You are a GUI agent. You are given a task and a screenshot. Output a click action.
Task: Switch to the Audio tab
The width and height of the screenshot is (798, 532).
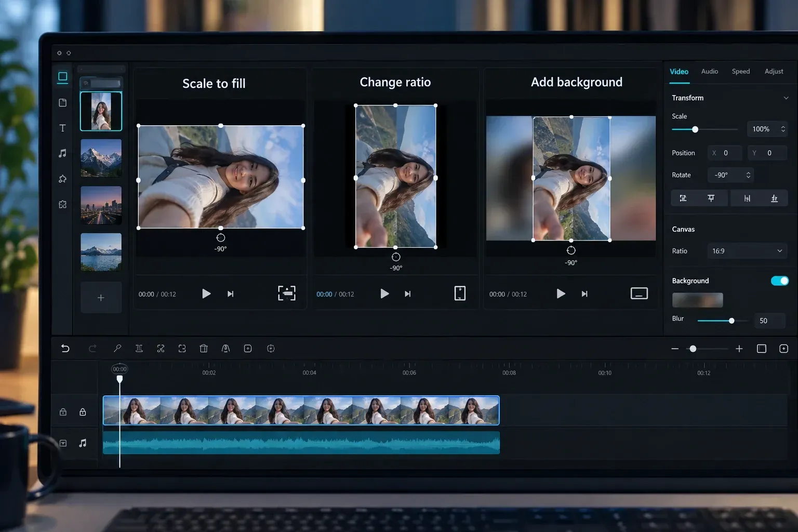coord(710,72)
